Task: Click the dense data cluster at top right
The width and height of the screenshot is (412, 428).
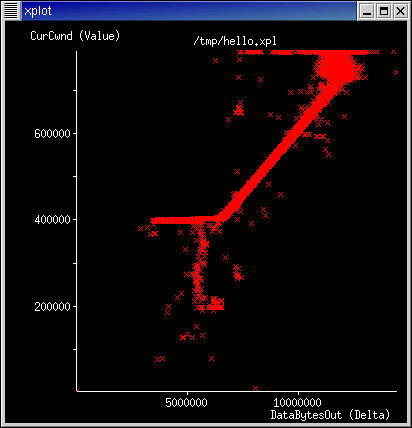Action: (337, 67)
